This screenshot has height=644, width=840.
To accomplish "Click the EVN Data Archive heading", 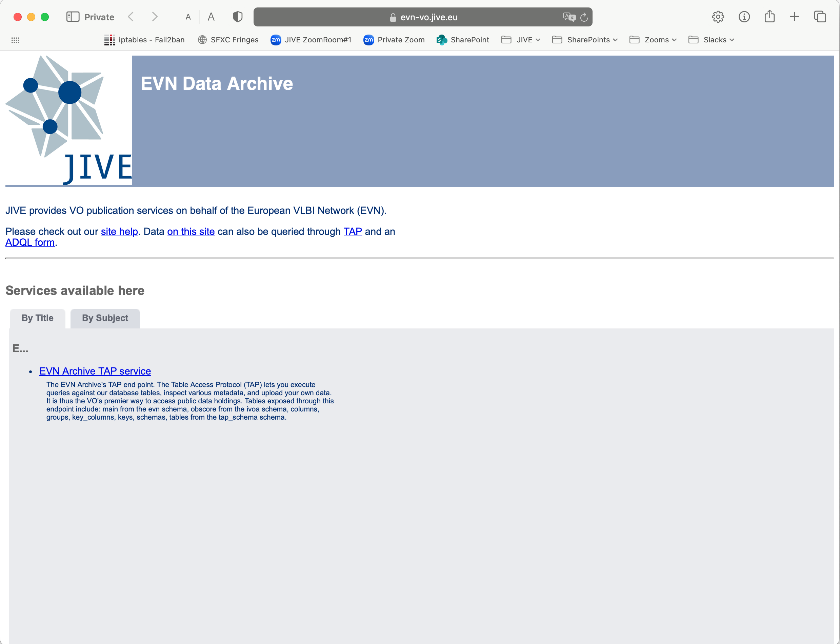I will click(217, 84).
